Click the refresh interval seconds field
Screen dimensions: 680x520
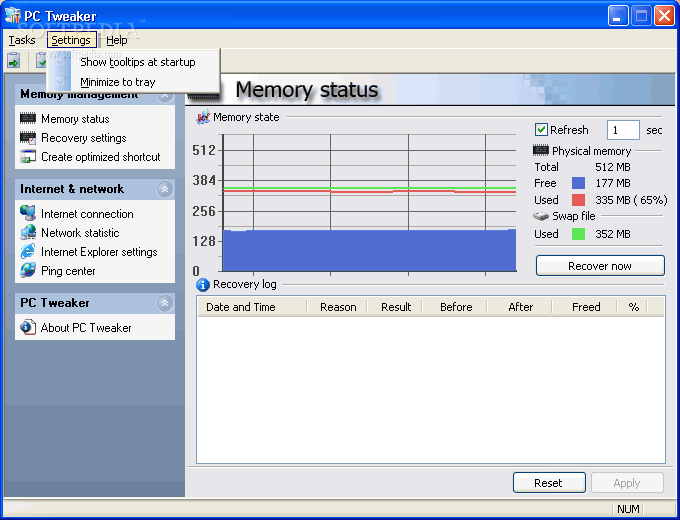(x=623, y=130)
